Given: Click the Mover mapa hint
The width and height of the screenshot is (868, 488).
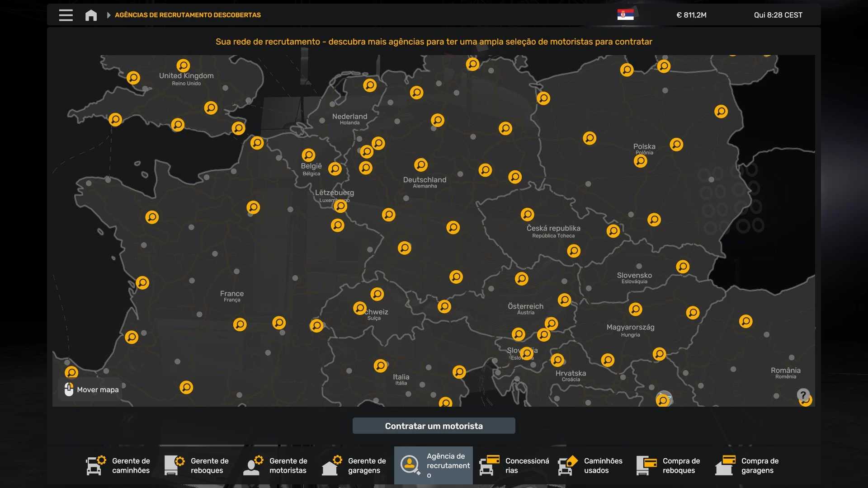Looking at the screenshot, I should (x=92, y=389).
